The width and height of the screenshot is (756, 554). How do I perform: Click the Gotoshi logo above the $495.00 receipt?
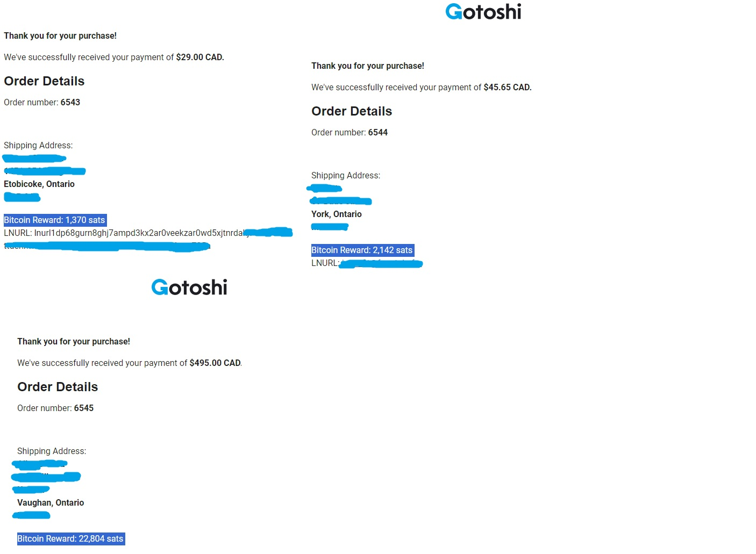[189, 287]
